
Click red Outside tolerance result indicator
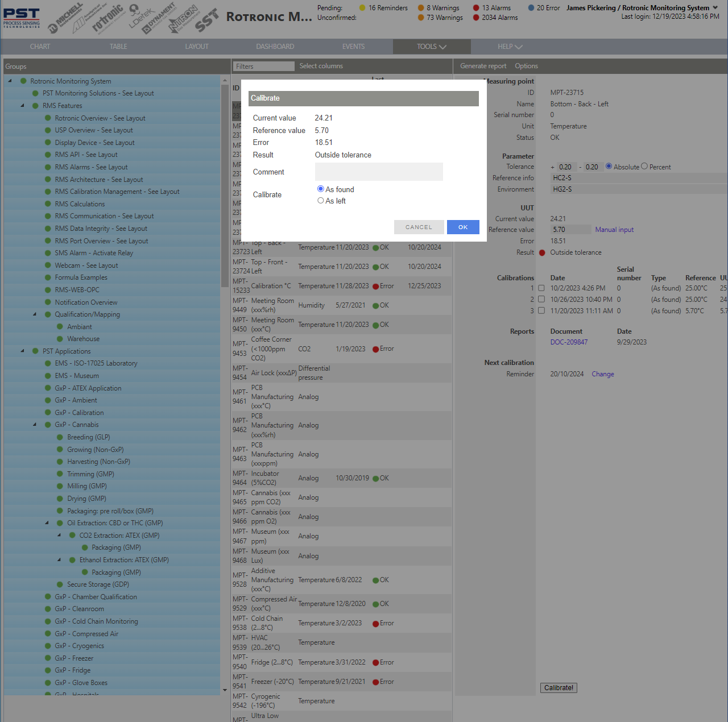pos(542,252)
